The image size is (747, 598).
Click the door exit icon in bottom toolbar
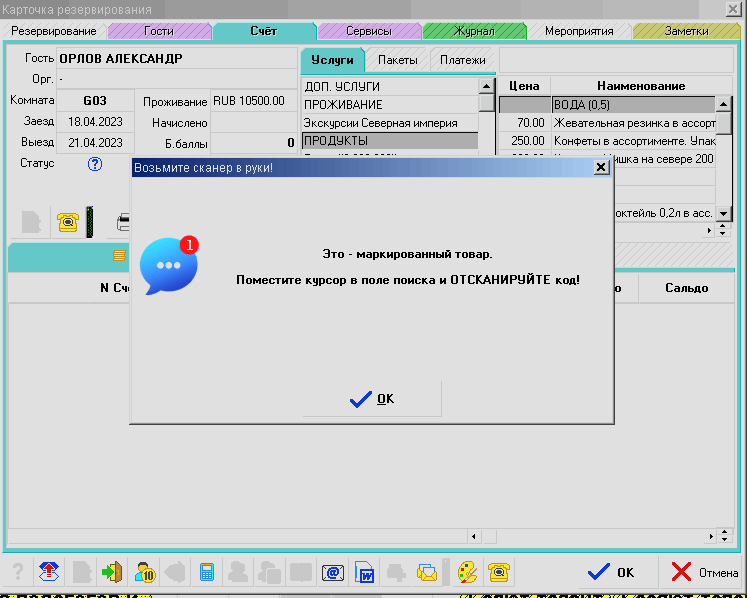pyautogui.click(x=112, y=572)
